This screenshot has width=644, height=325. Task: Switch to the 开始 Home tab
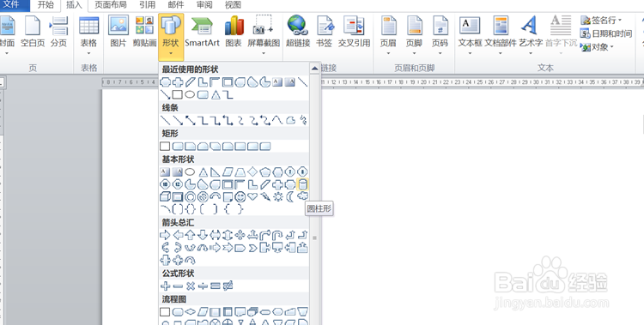tap(46, 5)
